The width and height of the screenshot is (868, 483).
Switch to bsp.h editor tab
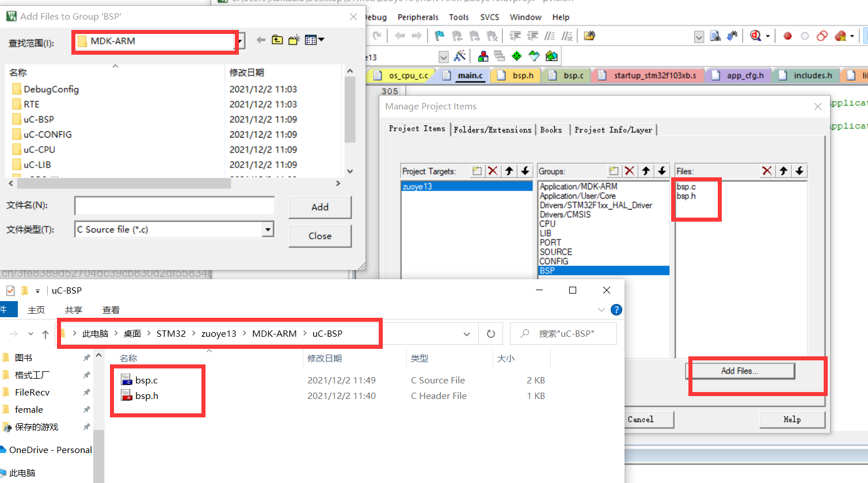tap(516, 75)
